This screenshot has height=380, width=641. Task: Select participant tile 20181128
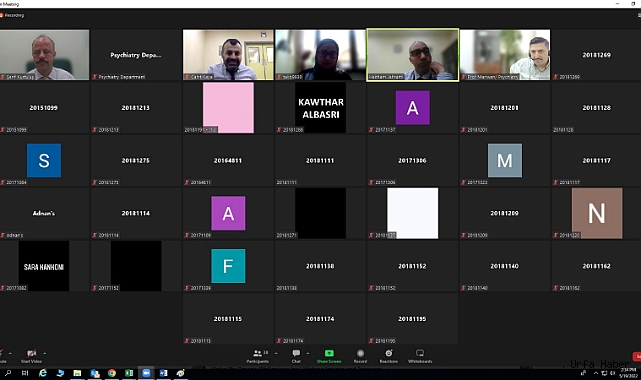596,107
